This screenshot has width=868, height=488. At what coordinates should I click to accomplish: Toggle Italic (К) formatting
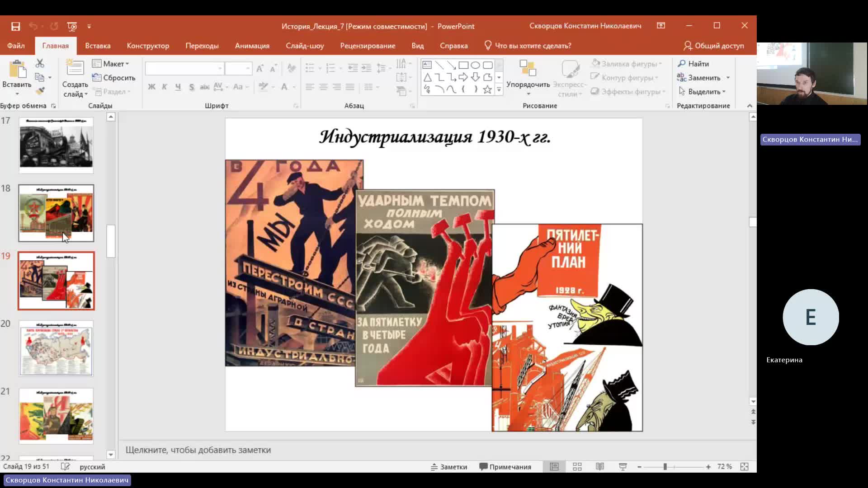tap(165, 87)
